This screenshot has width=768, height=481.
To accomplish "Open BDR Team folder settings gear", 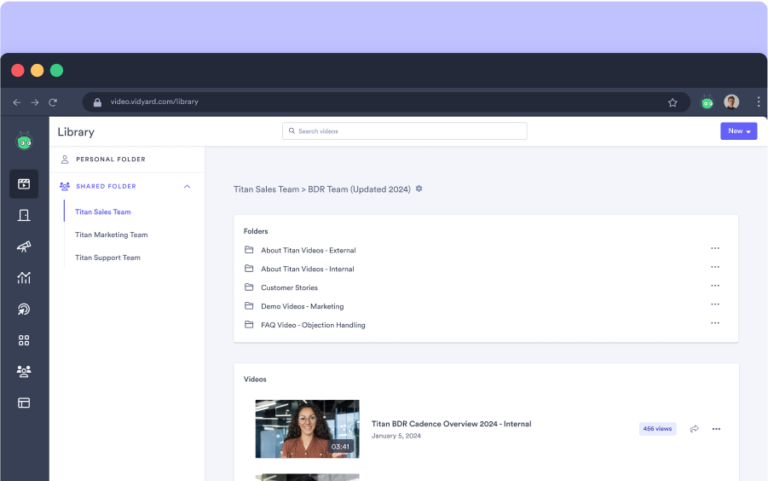I will tap(419, 188).
